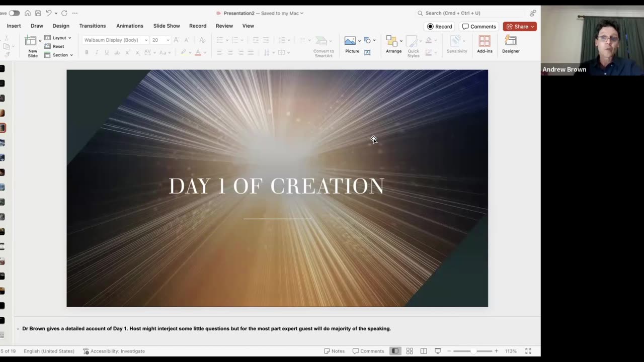Toggle Underline formatting
The image size is (644, 362).
[x=107, y=52]
